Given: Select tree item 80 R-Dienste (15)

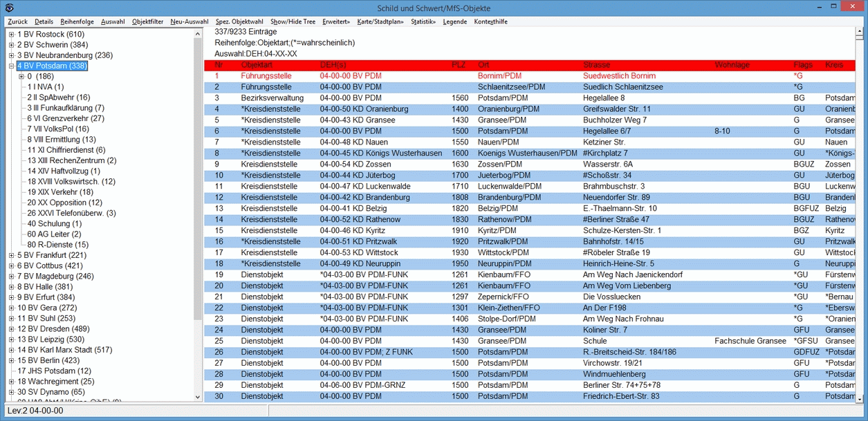Looking at the screenshot, I should pos(58,245).
